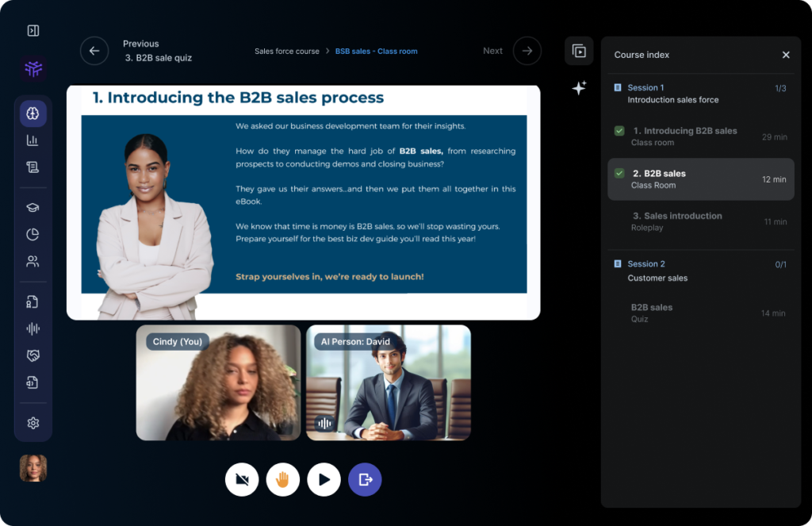Image resolution: width=812 pixels, height=526 pixels.
Task: Go to next lesson arrow button
Action: 527,51
